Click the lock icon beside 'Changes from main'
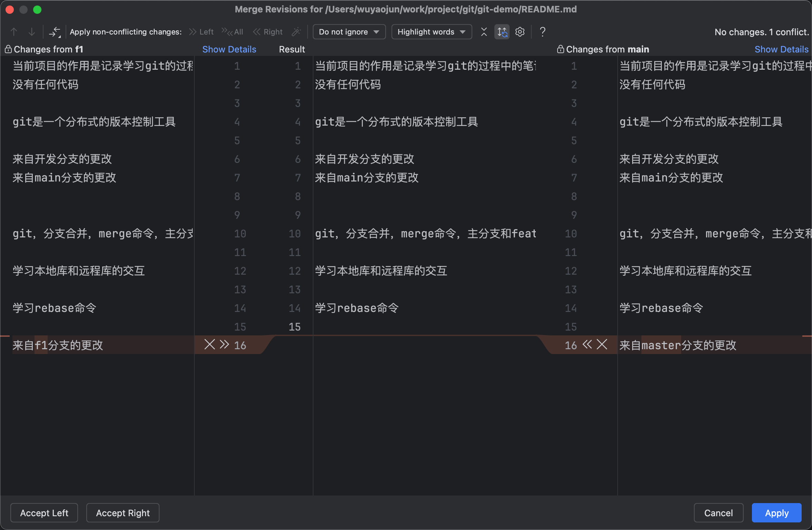 560,49
